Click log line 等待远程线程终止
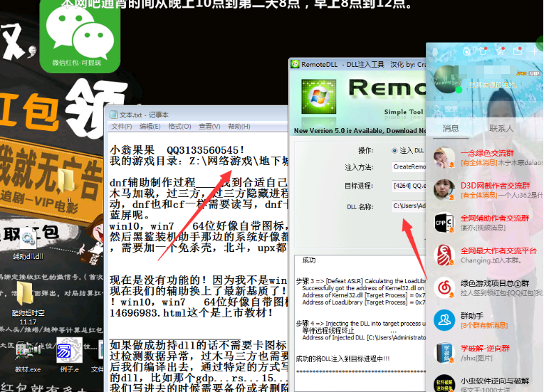This screenshot has height=392, width=544. pyautogui.click(x=328, y=331)
